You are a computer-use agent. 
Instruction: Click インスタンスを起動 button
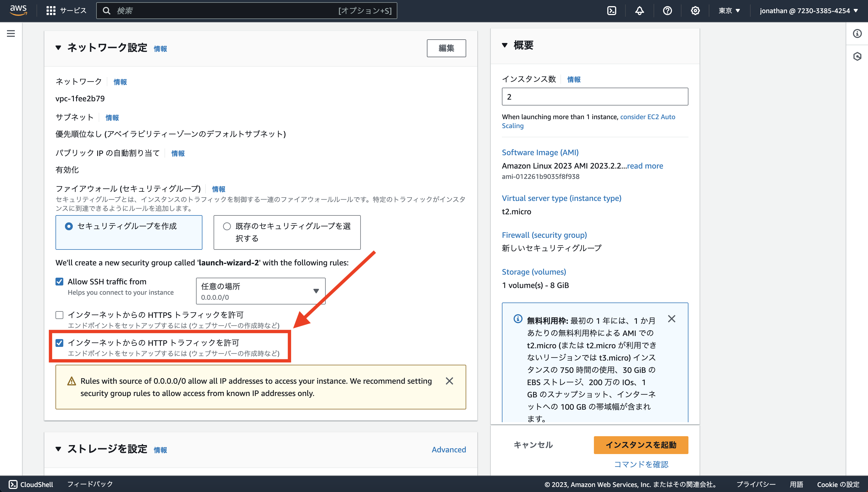tap(641, 445)
